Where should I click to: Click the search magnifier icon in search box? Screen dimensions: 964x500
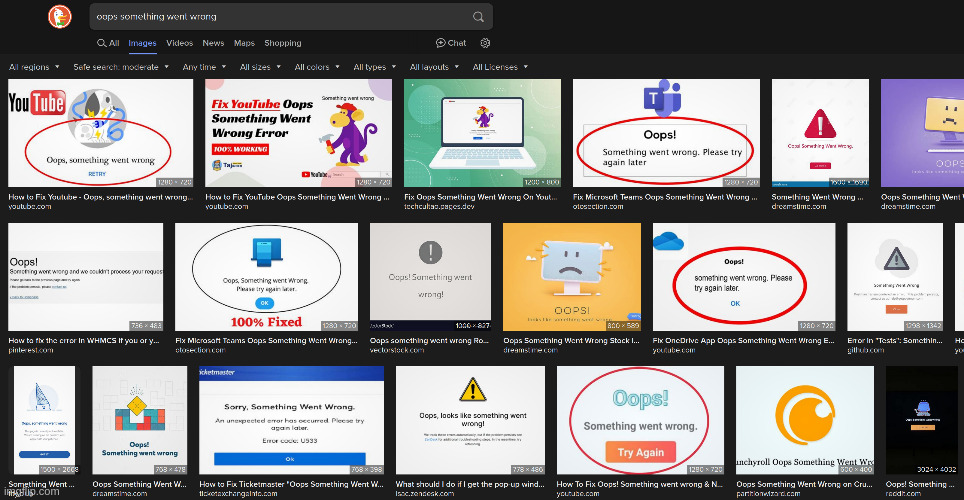tap(478, 17)
